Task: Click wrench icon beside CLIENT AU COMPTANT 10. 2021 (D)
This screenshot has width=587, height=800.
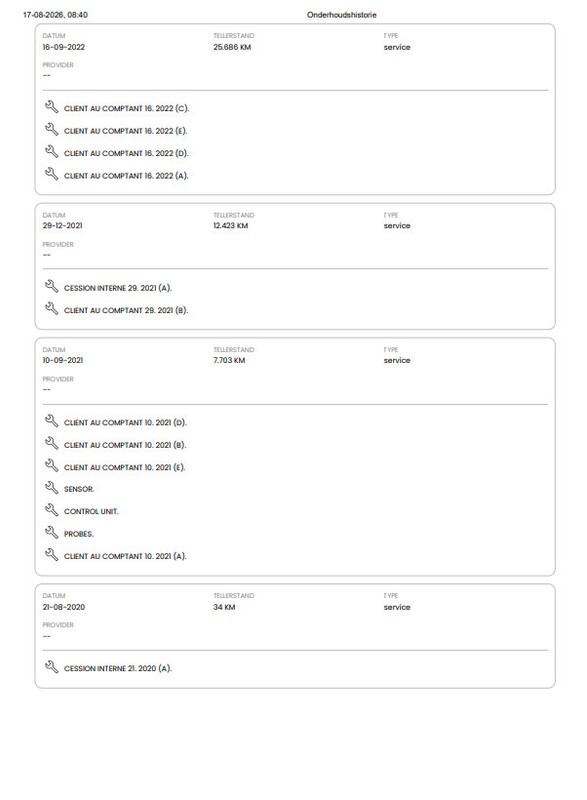Action: 52,421
